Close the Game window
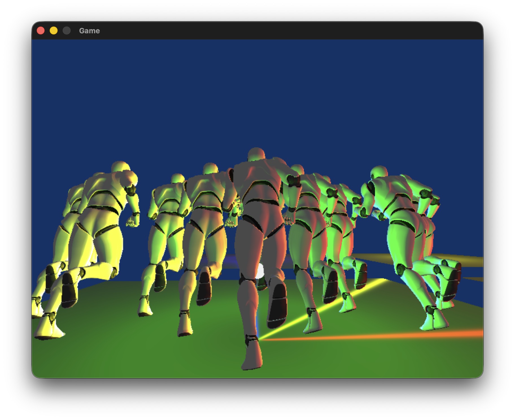 41,30
